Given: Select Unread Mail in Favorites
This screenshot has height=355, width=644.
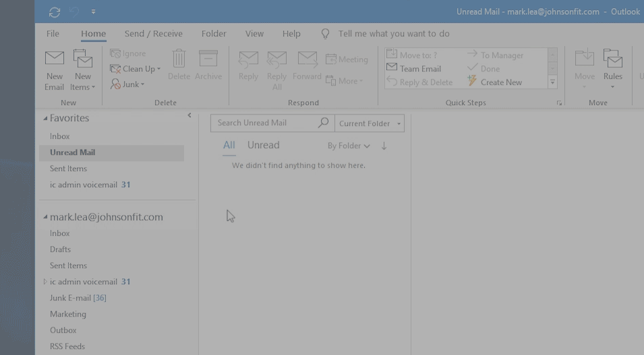Looking at the screenshot, I should pyautogui.click(x=112, y=153).
